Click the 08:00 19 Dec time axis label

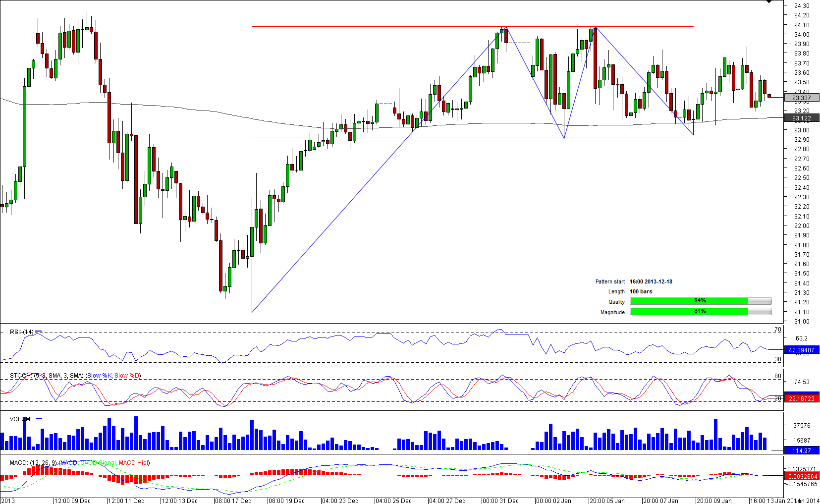(x=286, y=501)
